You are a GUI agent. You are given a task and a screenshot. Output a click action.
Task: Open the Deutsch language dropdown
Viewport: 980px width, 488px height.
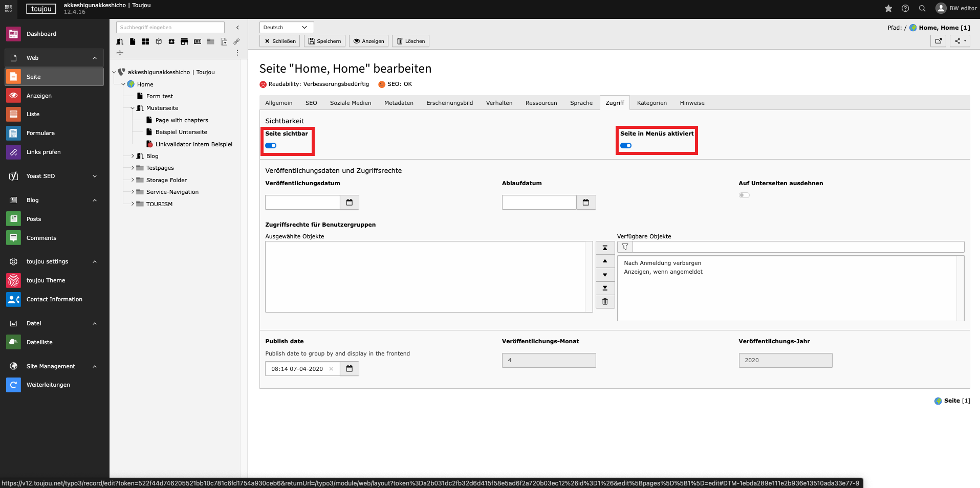(286, 28)
